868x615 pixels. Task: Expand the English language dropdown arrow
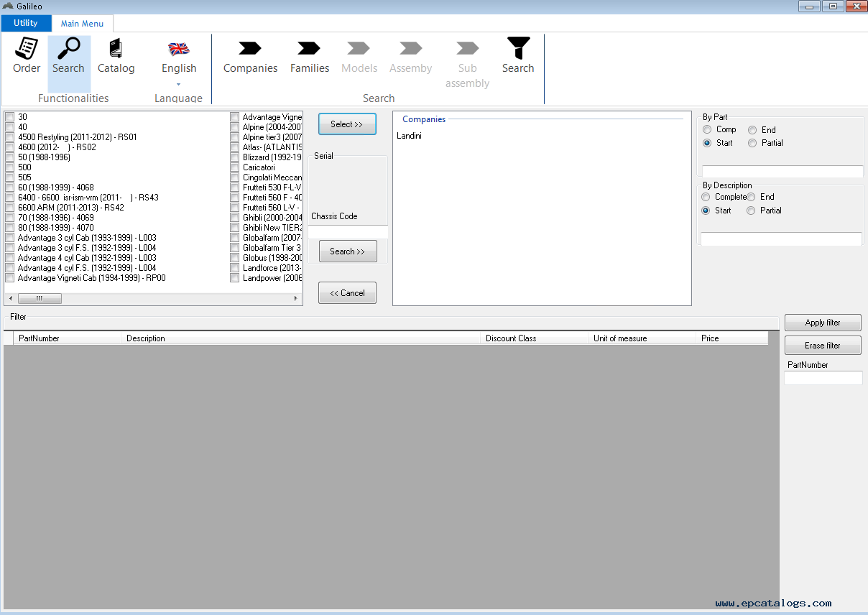[x=179, y=84]
